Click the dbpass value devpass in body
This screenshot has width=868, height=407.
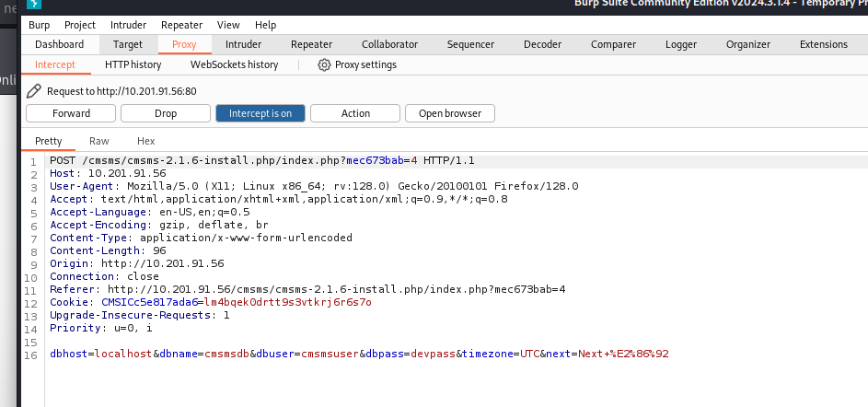pyautogui.click(x=433, y=354)
